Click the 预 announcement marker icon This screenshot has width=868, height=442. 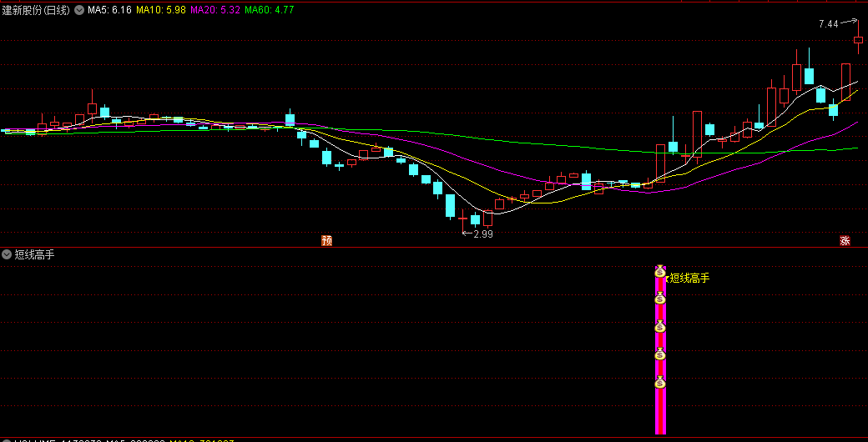click(x=326, y=241)
